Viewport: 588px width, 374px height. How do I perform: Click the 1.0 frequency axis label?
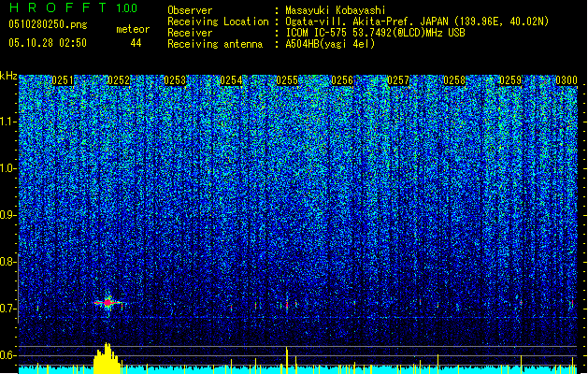click(x=8, y=168)
